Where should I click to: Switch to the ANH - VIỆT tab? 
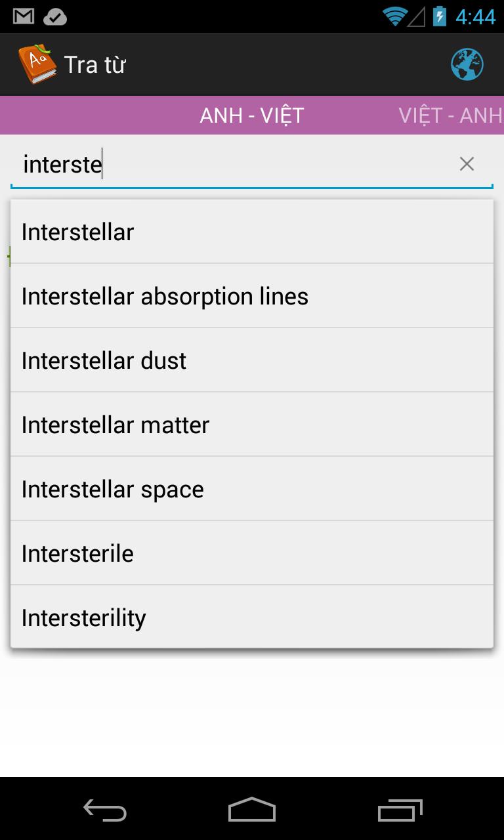pyautogui.click(x=252, y=115)
